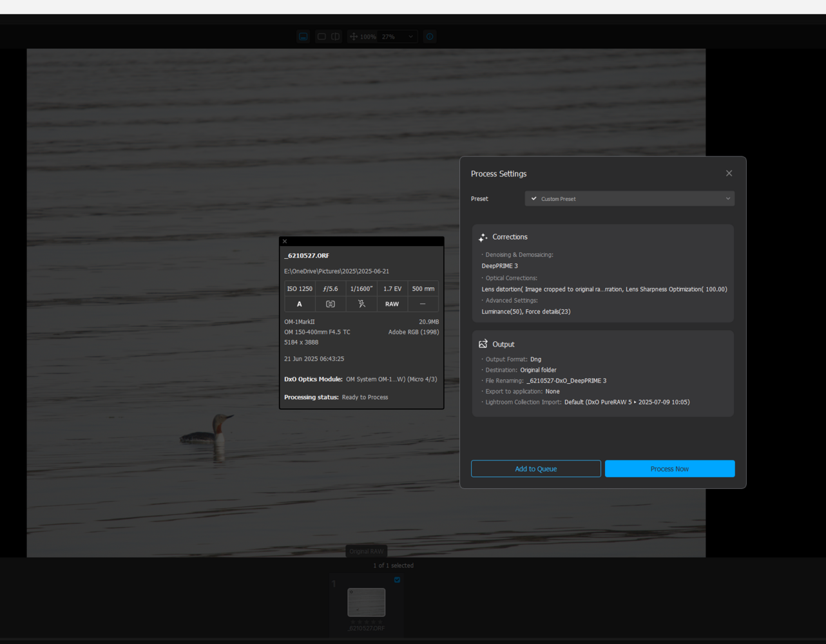Switch to single image view mode
Screen dimensions: 826x644
pos(322,37)
